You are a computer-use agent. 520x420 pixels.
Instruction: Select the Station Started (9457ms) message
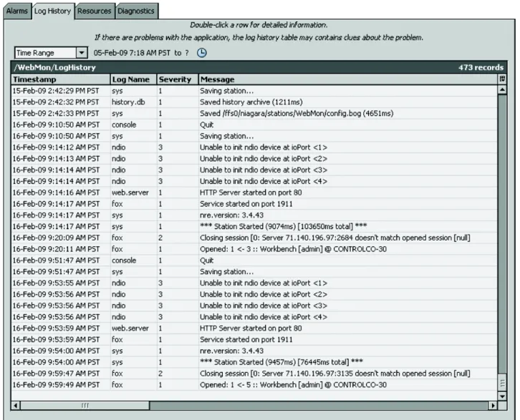281,362
